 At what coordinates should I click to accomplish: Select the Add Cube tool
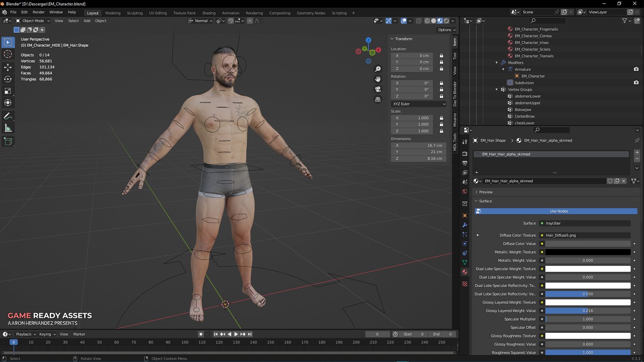pos(8,141)
